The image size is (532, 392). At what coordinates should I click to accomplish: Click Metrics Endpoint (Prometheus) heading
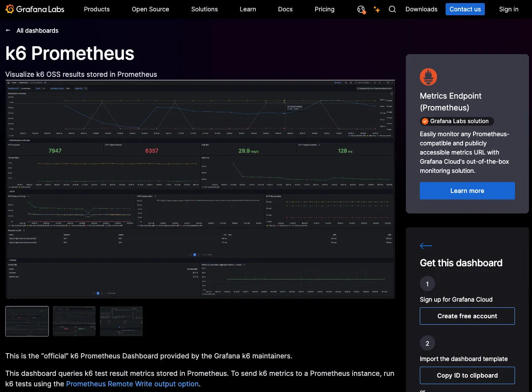point(451,102)
